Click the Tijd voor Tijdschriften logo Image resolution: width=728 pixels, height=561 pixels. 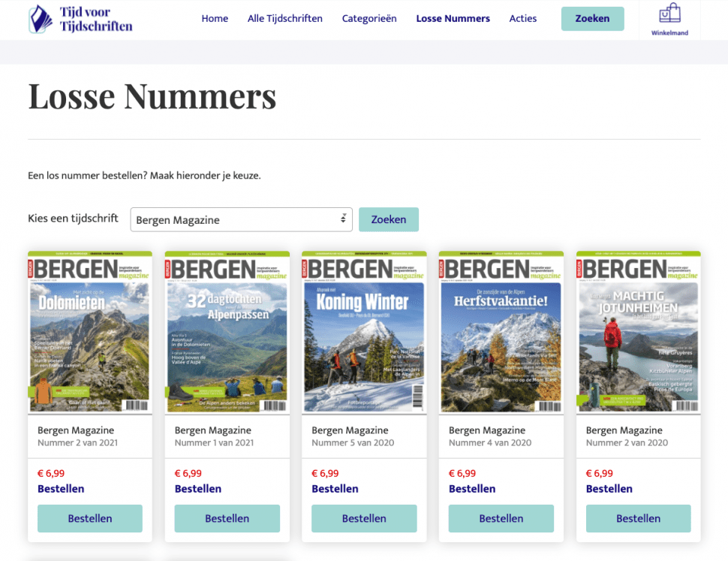point(80,19)
